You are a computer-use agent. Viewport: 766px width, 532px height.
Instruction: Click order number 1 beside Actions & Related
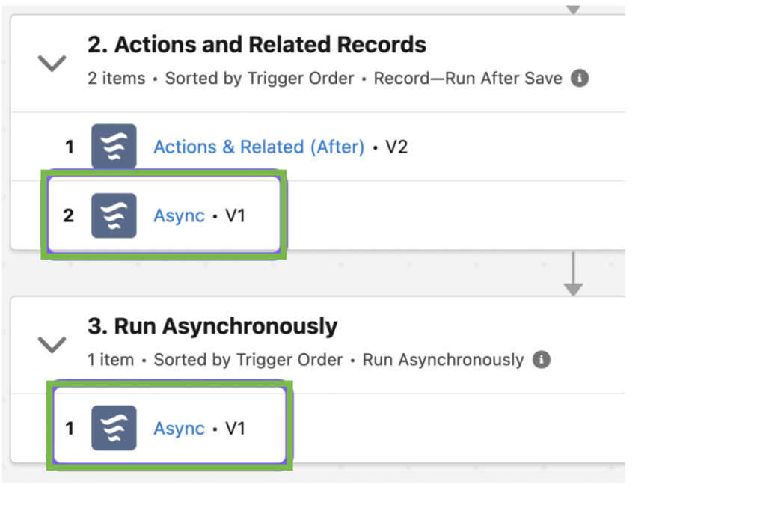click(70, 147)
